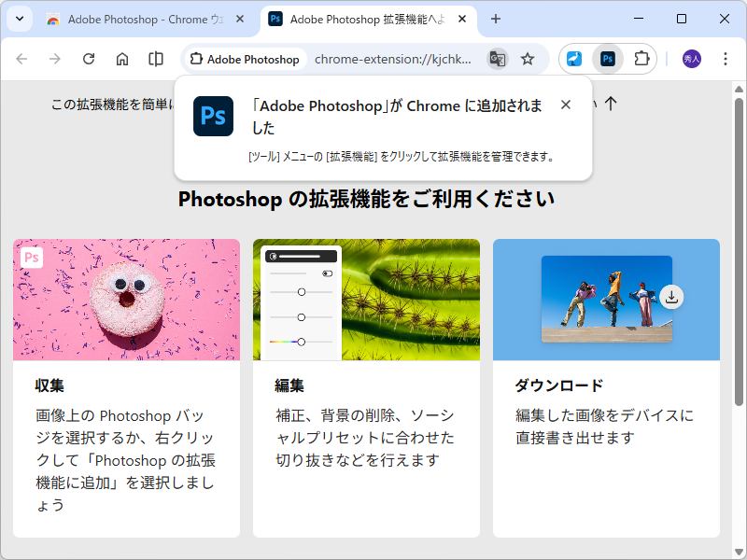Image resolution: width=747 pixels, height=560 pixels.
Task: Open the Extensions puzzle piece icon
Action: tap(641, 58)
